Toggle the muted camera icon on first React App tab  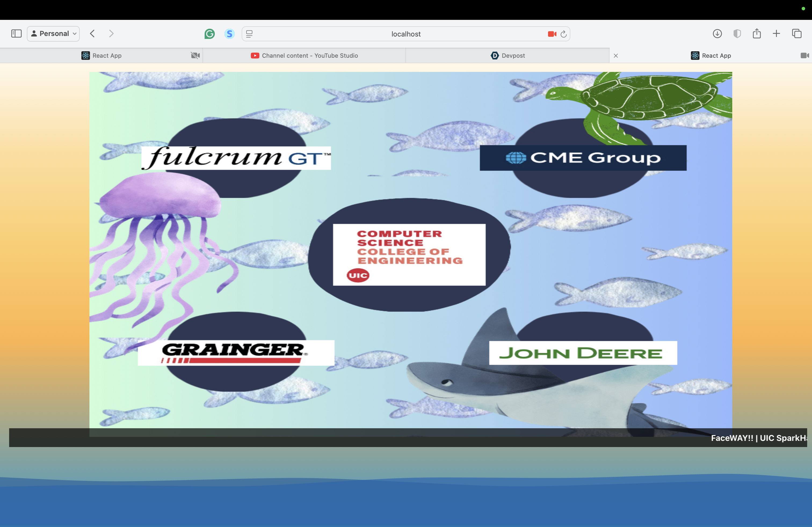[195, 56]
